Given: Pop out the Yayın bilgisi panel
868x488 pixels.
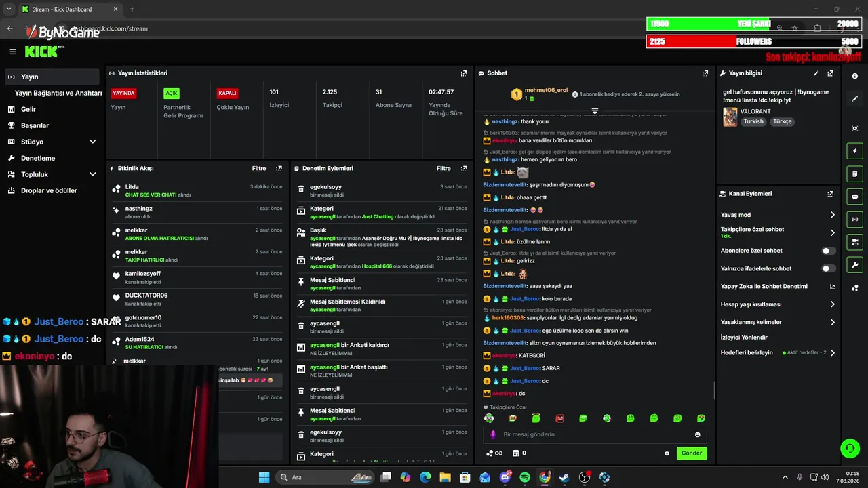Looking at the screenshot, I should click(831, 73).
